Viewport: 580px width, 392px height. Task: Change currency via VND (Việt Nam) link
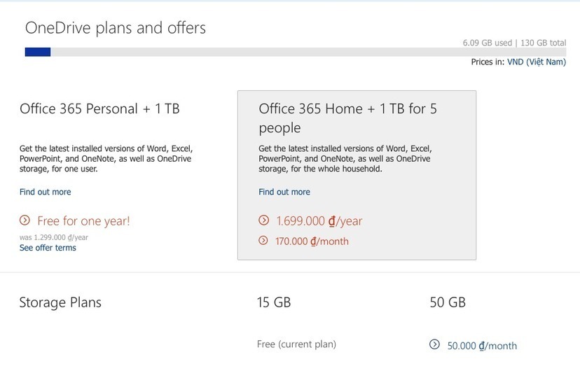coord(536,62)
